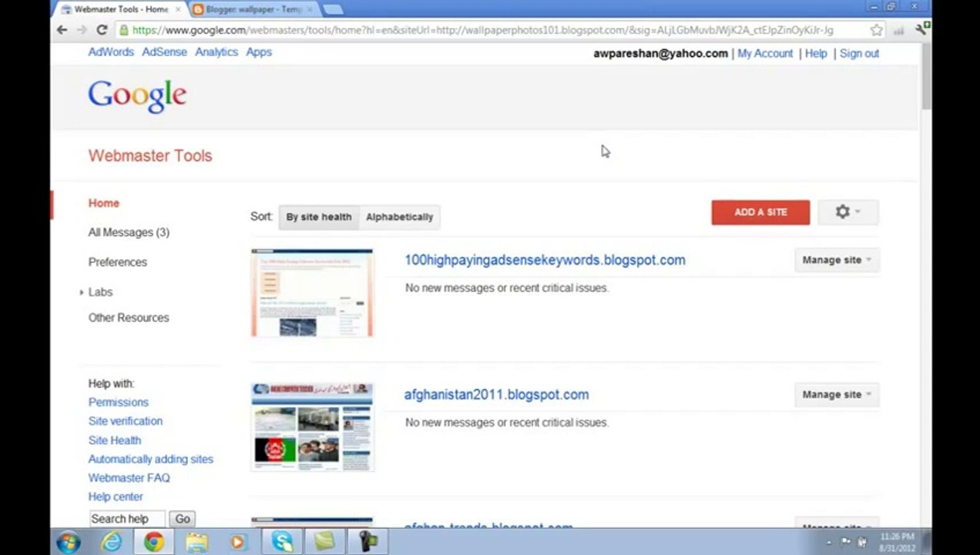The width and height of the screenshot is (980, 555).
Task: Open the Apps link
Action: coord(259,52)
